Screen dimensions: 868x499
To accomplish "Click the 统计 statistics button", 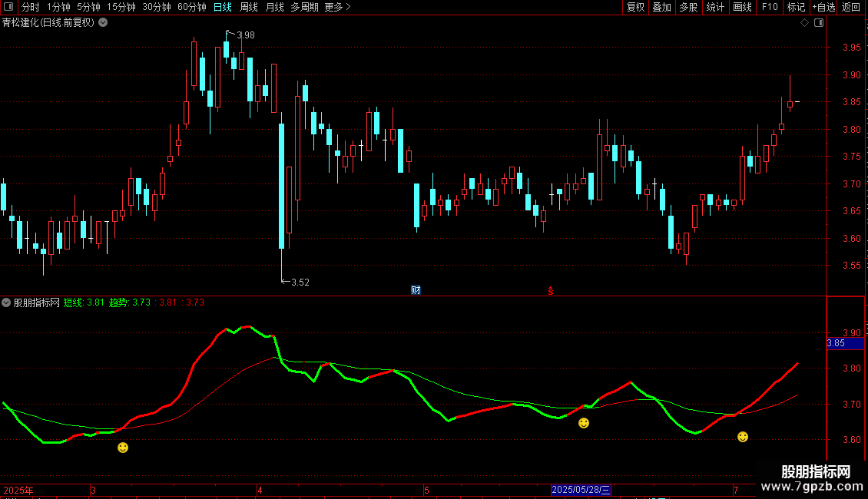I will [715, 7].
